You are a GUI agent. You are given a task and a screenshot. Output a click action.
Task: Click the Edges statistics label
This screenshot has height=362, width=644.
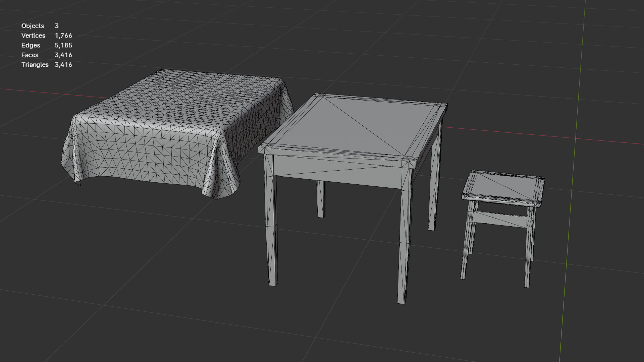31,45
